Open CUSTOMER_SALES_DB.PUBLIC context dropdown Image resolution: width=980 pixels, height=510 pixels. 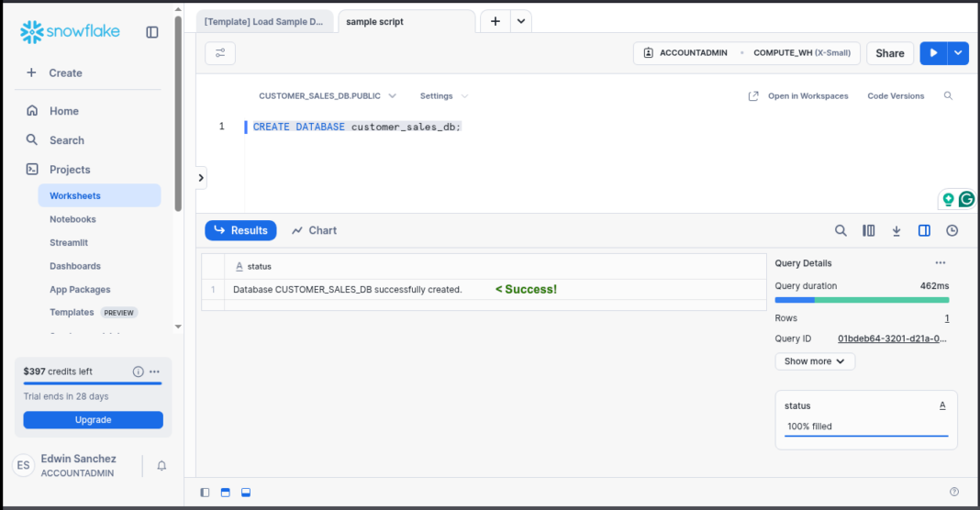pos(328,95)
